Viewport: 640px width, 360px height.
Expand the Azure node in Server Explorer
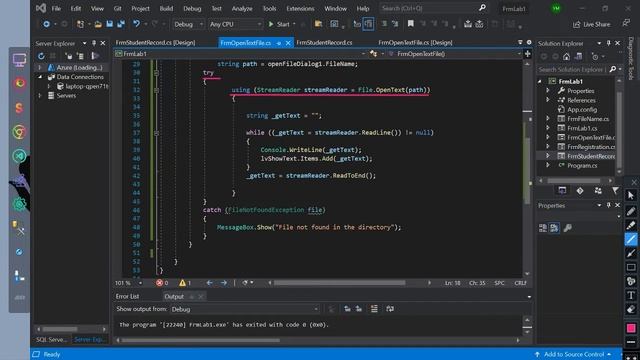coord(40,67)
